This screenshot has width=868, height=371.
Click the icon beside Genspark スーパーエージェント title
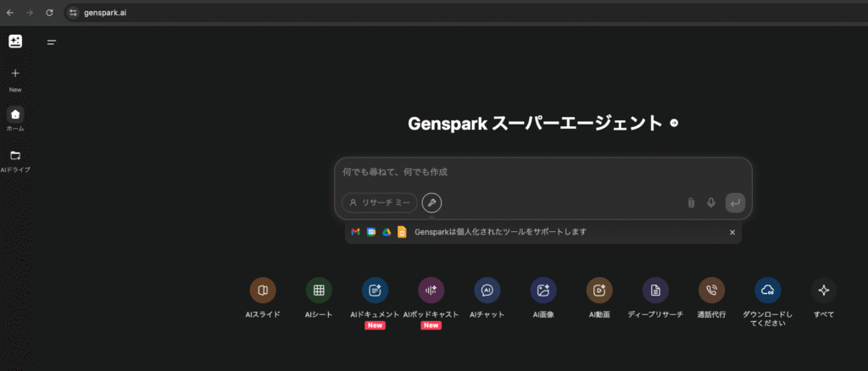coord(674,124)
